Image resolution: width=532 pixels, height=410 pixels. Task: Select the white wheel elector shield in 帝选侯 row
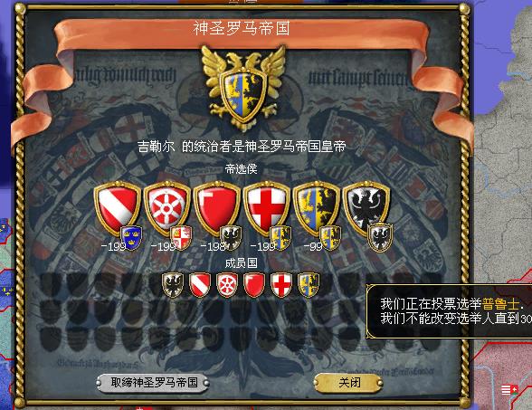tap(166, 208)
